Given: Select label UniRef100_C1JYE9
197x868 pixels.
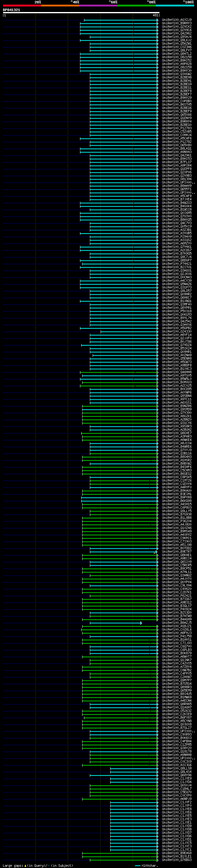Looking at the screenshot, I should click(x=177, y=778).
